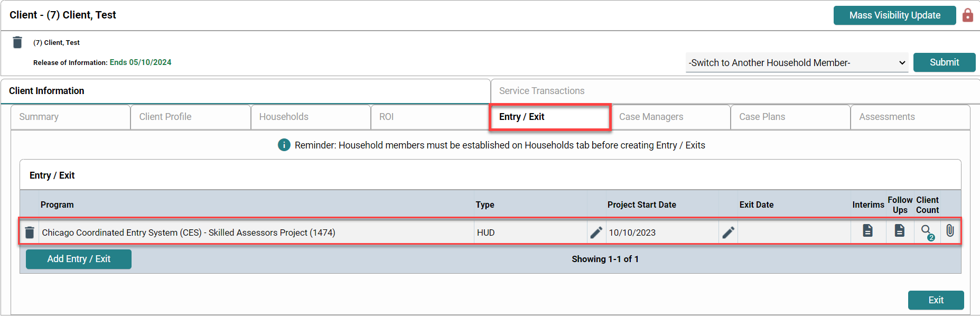Image resolution: width=980 pixels, height=316 pixels.
Task: Click the Chicago Coordinated Entry System program row
Action: point(189,233)
